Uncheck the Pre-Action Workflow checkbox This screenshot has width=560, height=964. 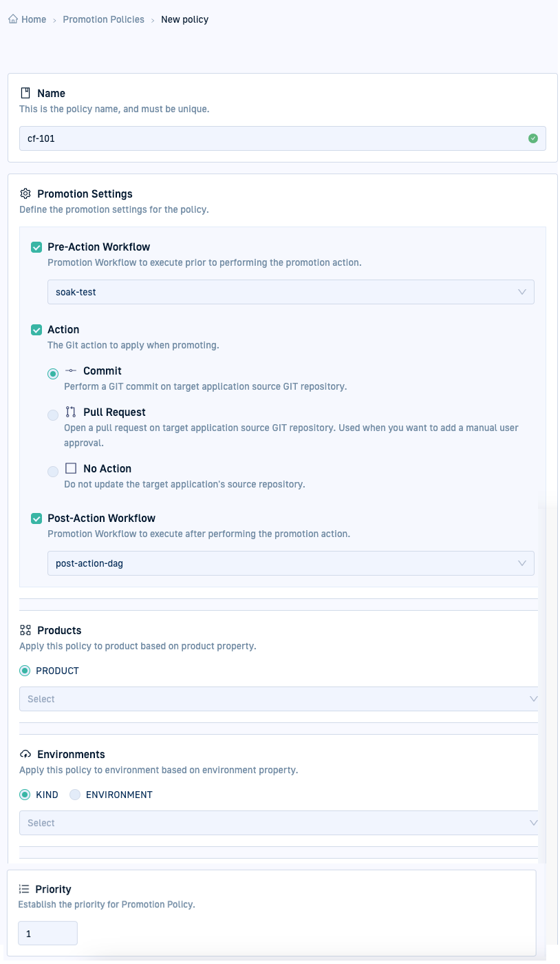tap(37, 247)
